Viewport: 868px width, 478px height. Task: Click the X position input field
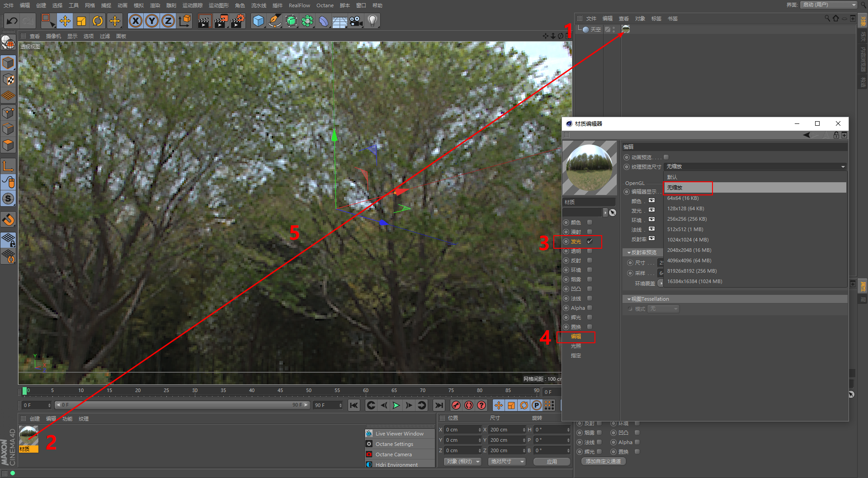pyautogui.click(x=463, y=430)
